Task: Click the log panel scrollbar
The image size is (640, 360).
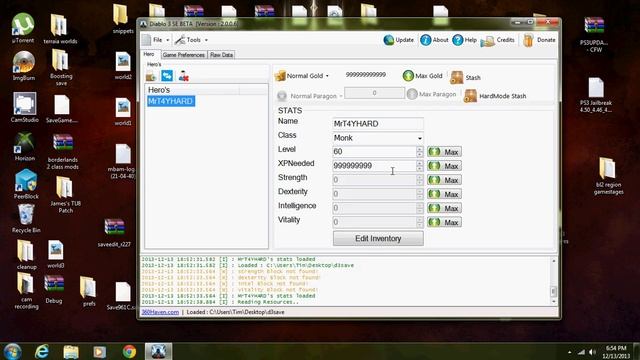Action: 553,281
